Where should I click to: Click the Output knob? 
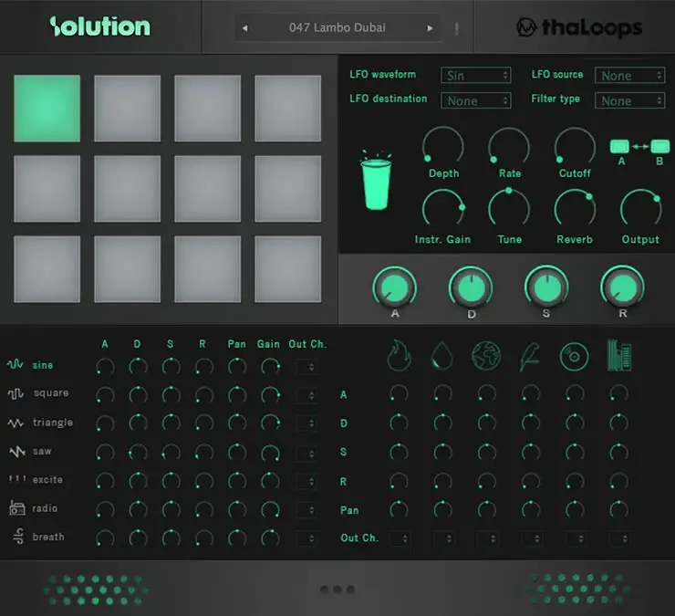640,209
